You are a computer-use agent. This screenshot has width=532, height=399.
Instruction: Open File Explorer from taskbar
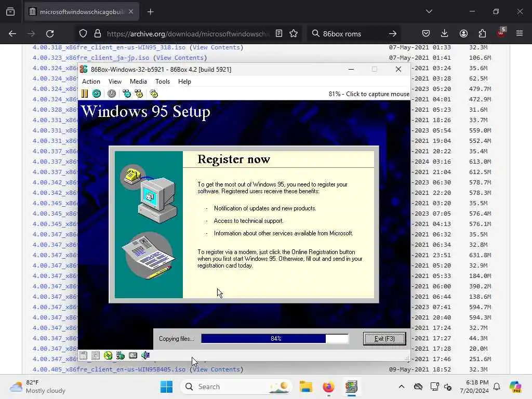[305, 387]
